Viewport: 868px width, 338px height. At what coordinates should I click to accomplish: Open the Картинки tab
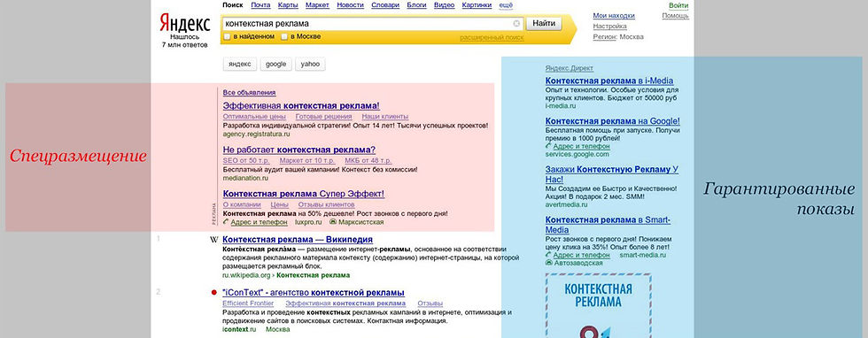click(x=477, y=5)
